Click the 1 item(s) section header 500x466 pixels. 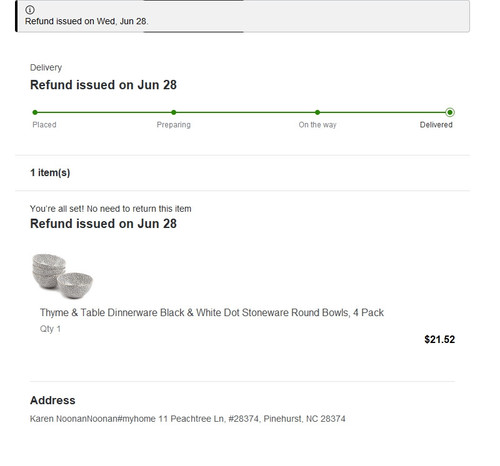pos(50,173)
